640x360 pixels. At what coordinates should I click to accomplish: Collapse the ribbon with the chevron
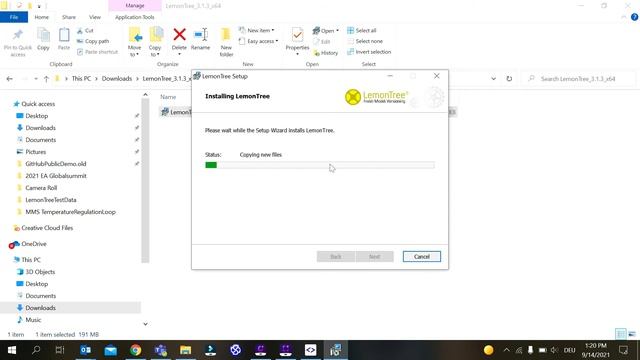pyautogui.click(x=624, y=17)
